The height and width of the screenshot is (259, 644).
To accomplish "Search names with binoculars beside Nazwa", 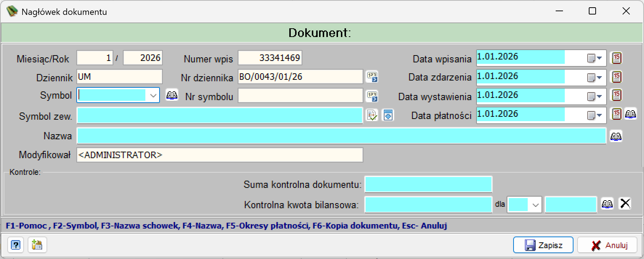I will (616, 136).
